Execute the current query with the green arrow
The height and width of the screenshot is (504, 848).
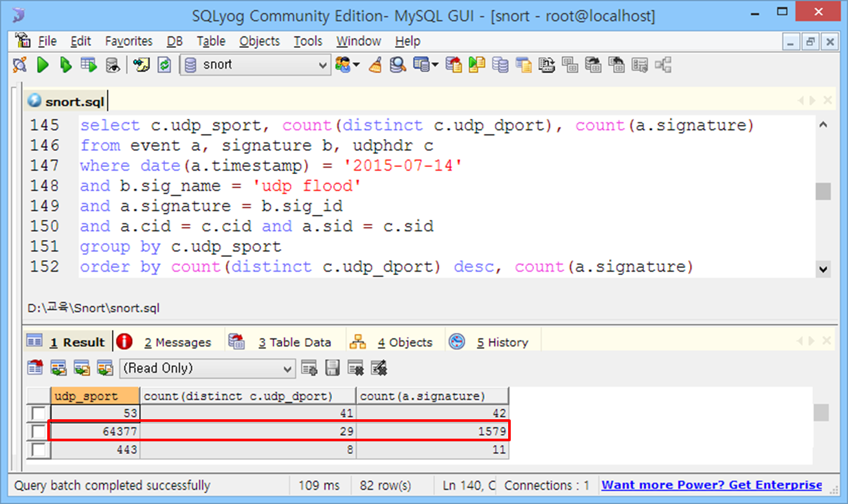pos(43,65)
